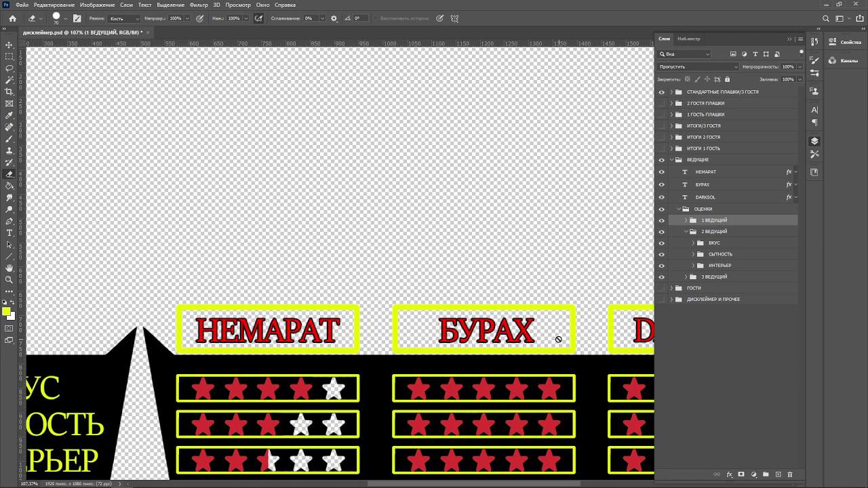Toggle symmetry painting butterfly icon
This screenshot has width=868, height=488.
pos(454,18)
